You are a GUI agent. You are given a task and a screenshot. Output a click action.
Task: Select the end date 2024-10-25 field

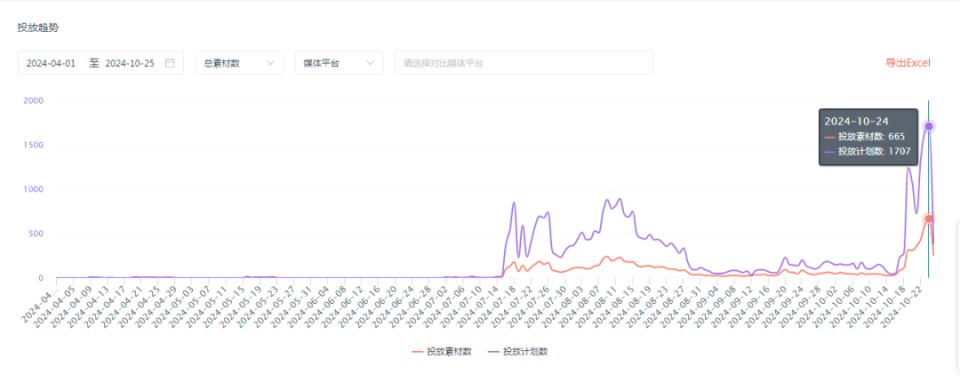click(x=130, y=63)
